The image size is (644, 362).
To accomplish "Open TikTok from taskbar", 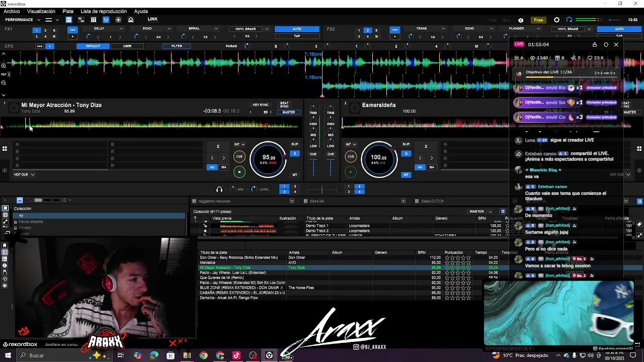I will [236, 355].
